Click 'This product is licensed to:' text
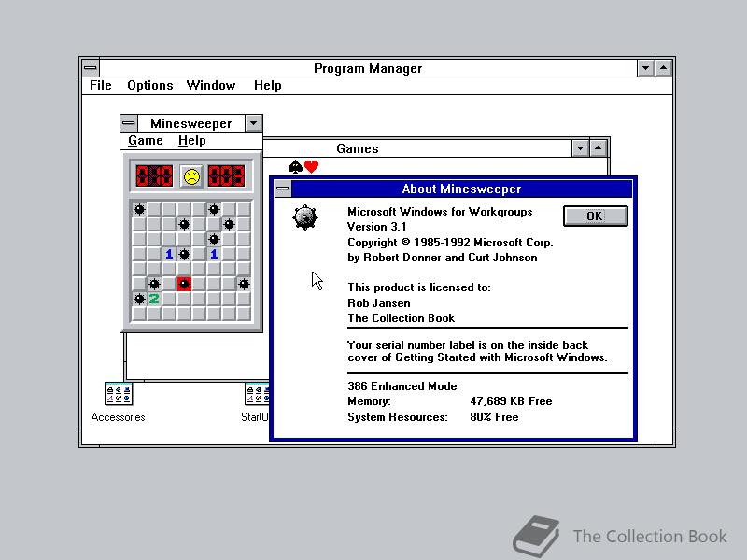 [x=418, y=287]
